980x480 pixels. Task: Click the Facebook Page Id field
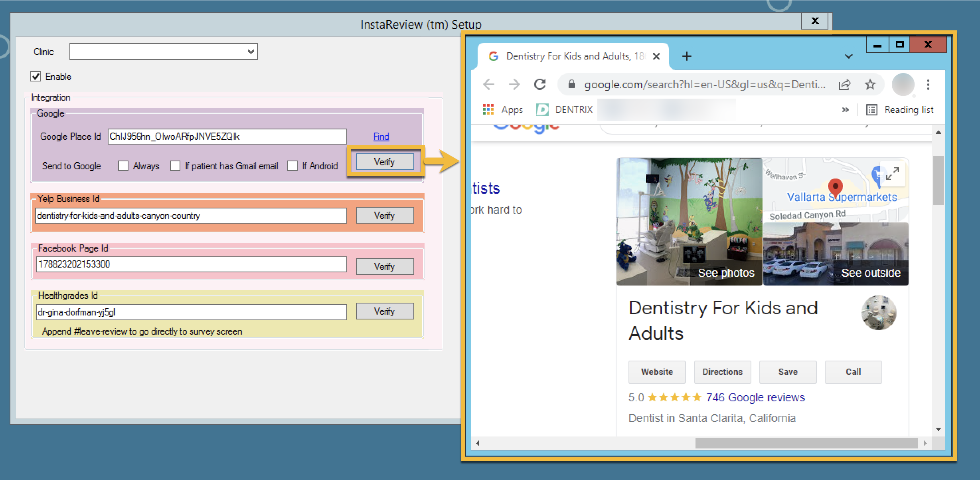191,264
